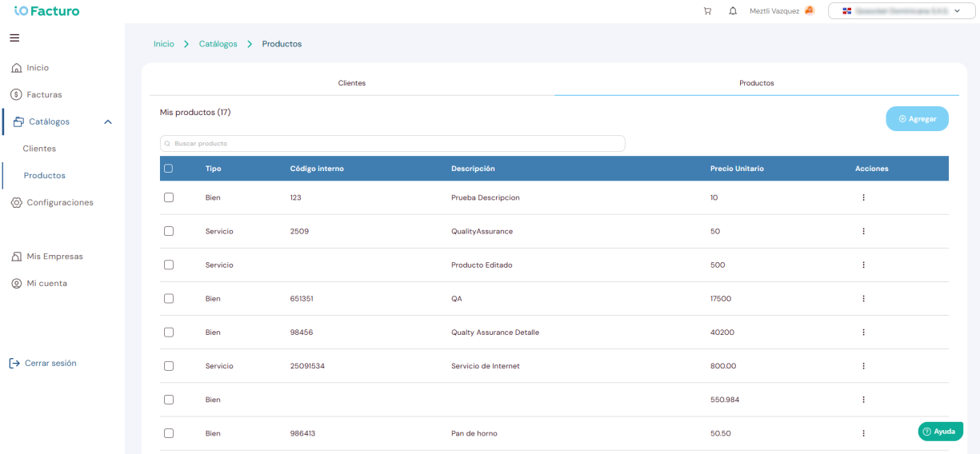Viewport: 980px width, 454px height.
Task: Focus the Buscar producto search field
Action: pos(393,143)
